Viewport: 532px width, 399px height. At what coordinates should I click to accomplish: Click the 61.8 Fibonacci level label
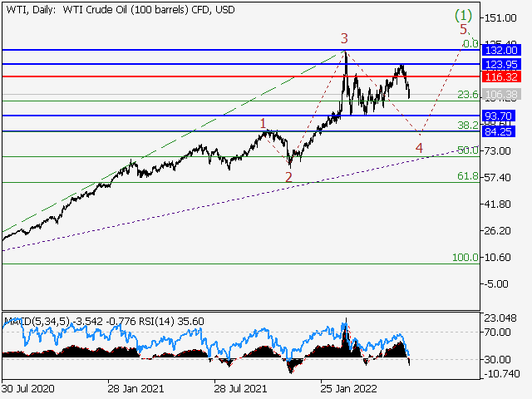(x=467, y=175)
